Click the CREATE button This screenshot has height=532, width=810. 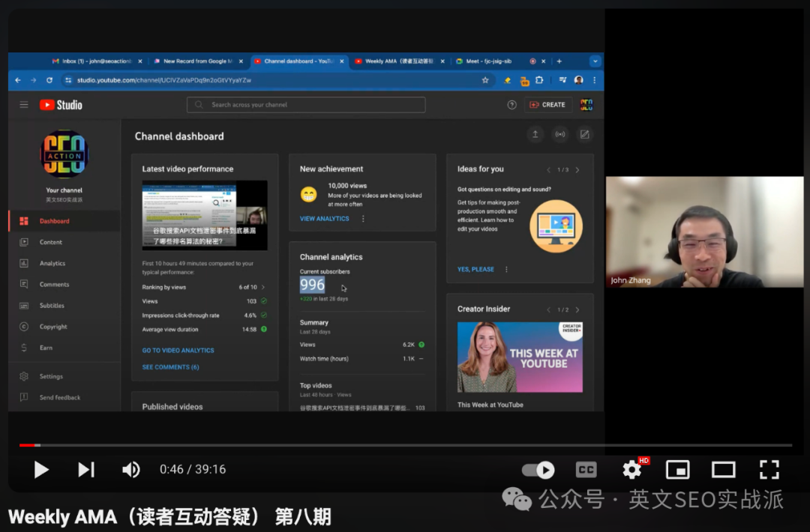[x=547, y=105]
